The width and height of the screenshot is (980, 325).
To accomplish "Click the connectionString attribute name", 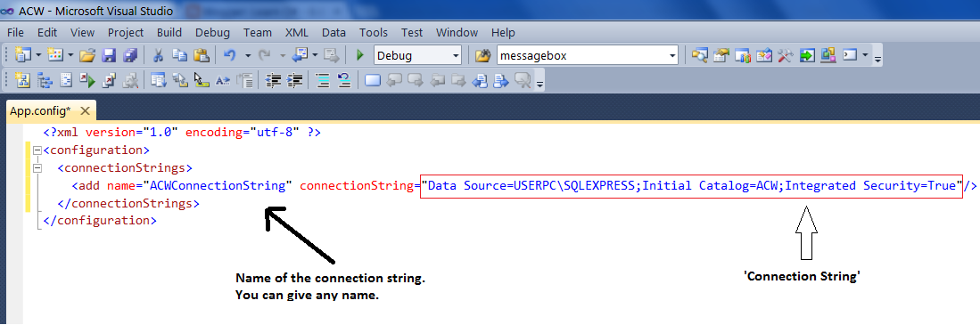I will (x=358, y=185).
